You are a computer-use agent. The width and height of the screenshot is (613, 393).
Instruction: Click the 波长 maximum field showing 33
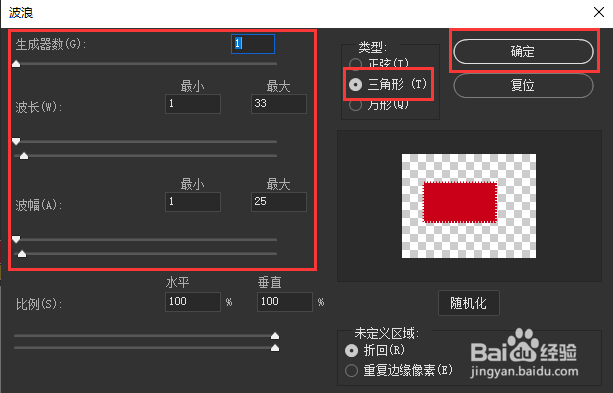click(279, 104)
